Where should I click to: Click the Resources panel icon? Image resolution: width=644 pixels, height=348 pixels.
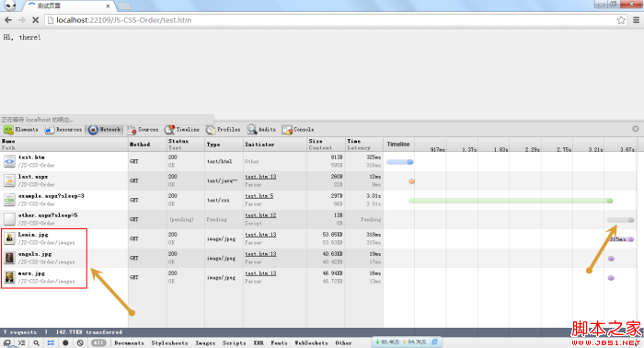50,130
